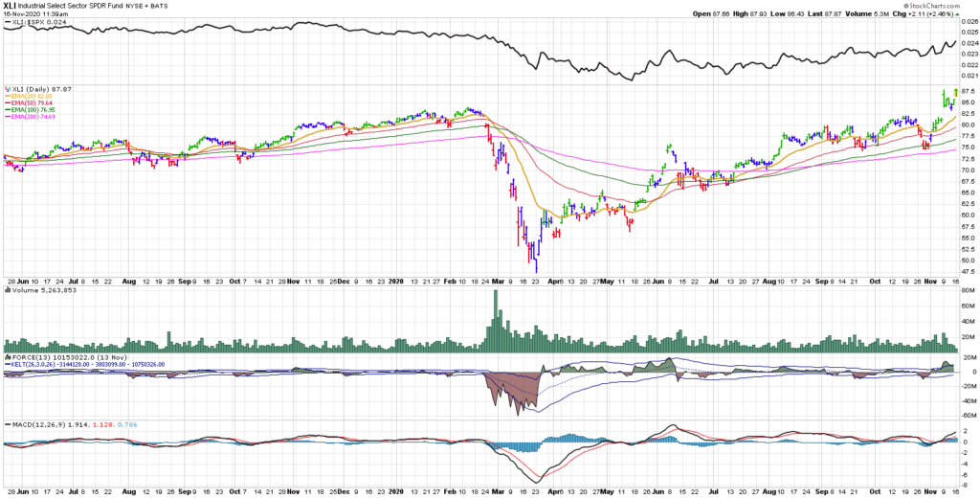Click the 0.023 label on the ratio axis
Image resolution: width=980 pixels, height=499 pixels.
click(x=969, y=55)
